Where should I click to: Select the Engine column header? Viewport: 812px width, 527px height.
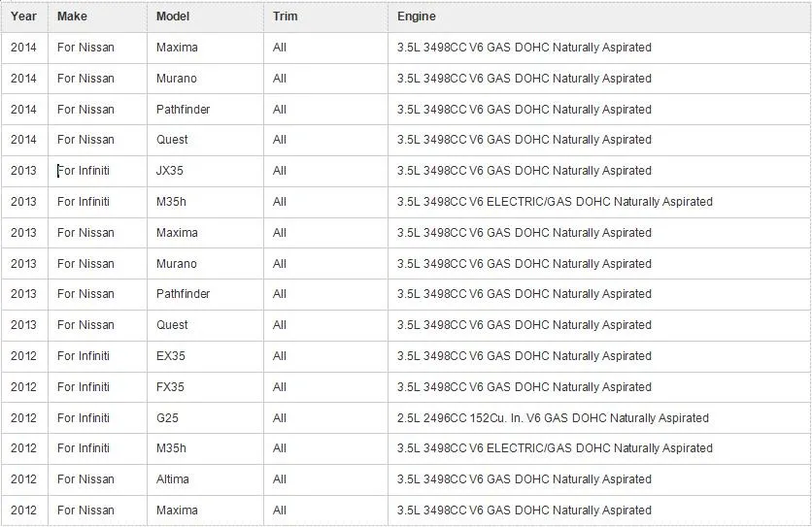click(x=599, y=16)
